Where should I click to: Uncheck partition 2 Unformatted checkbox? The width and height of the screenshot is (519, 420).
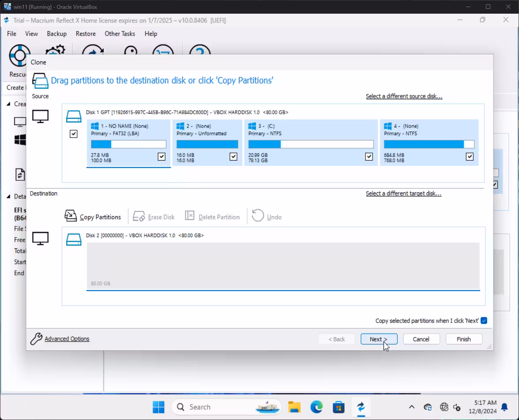pyautogui.click(x=233, y=157)
